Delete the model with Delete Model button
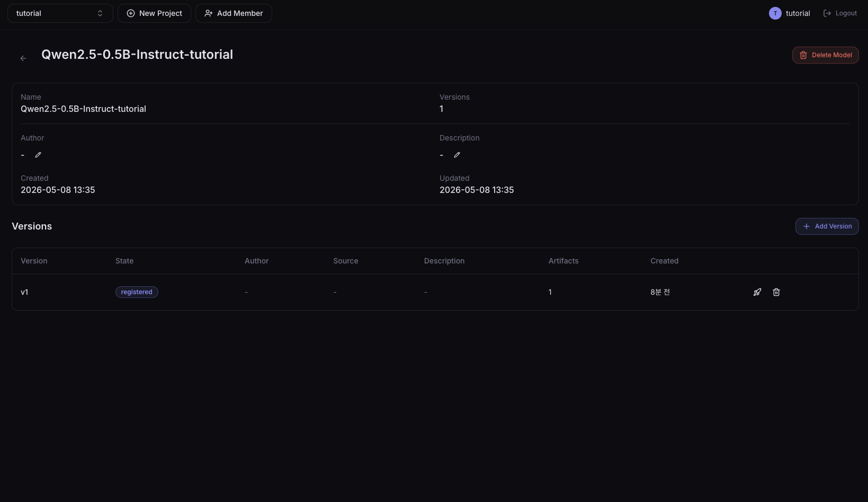The height and width of the screenshot is (502, 868). pos(826,55)
